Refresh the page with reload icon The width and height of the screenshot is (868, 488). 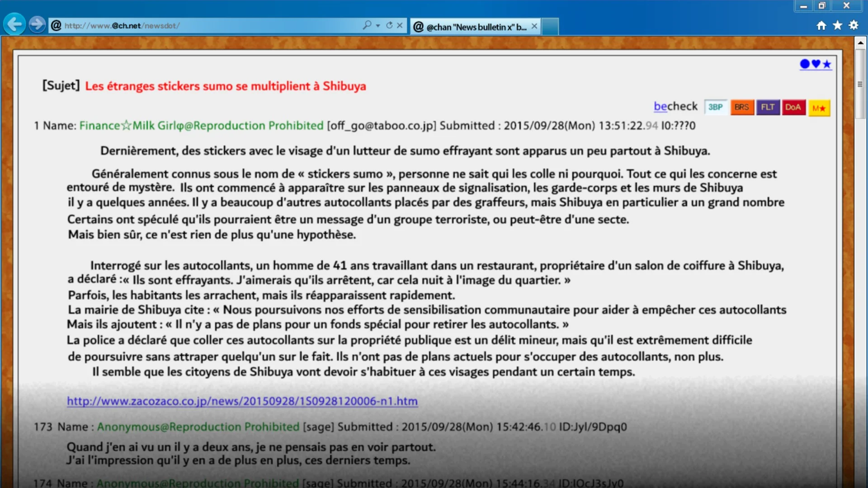coord(389,25)
